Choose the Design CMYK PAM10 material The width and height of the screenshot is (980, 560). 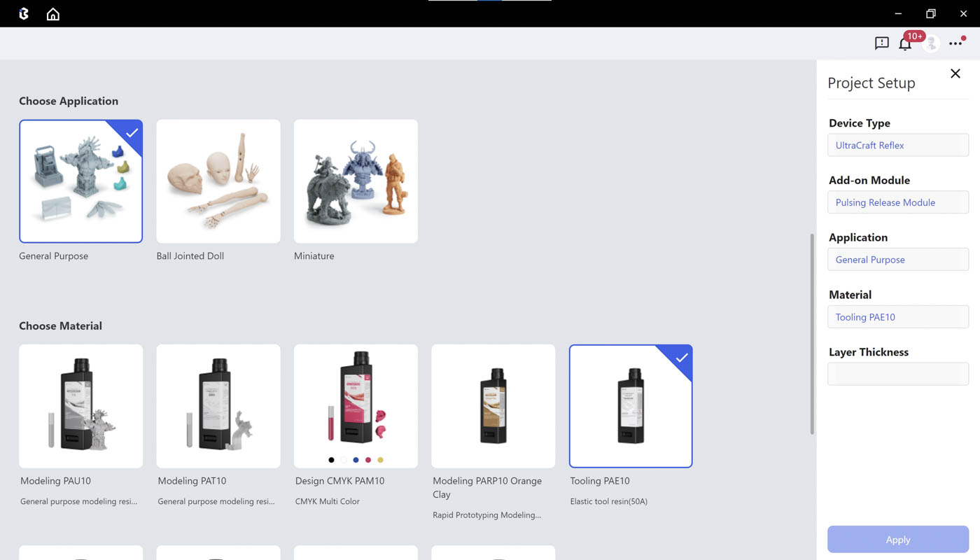point(356,406)
